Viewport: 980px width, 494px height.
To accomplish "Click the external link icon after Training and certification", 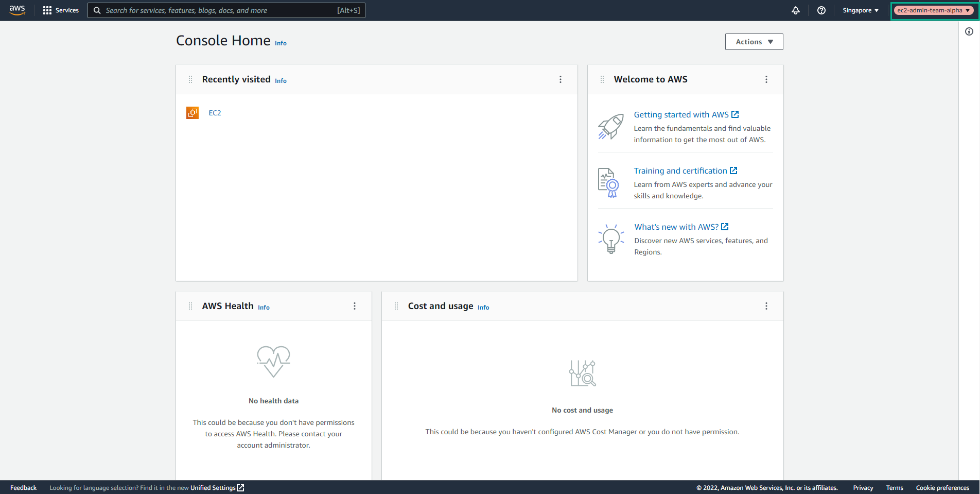I will 733,171.
